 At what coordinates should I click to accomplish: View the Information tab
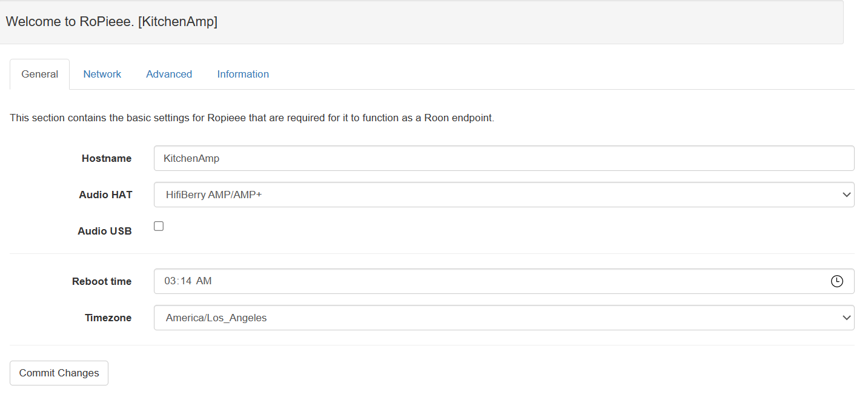[242, 73]
